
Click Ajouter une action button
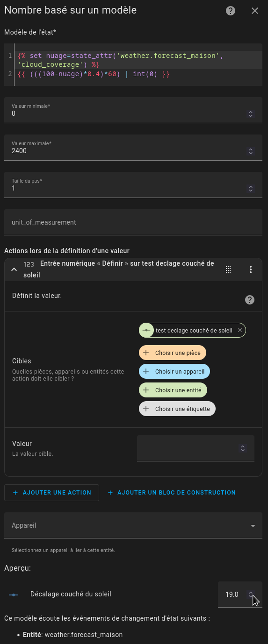51,493
